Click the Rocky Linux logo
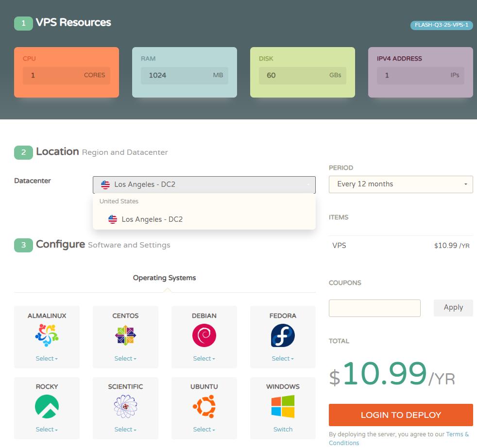 (47, 406)
